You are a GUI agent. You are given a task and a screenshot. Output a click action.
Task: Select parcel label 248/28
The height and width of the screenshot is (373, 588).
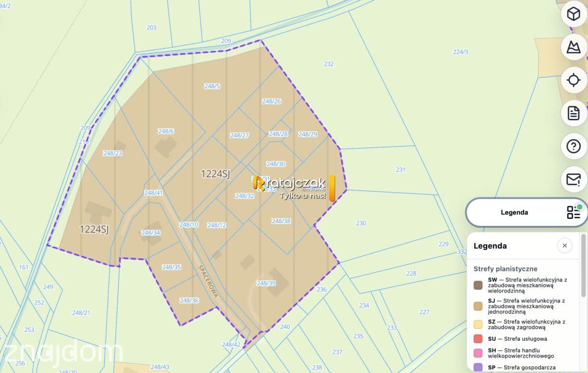tap(278, 134)
